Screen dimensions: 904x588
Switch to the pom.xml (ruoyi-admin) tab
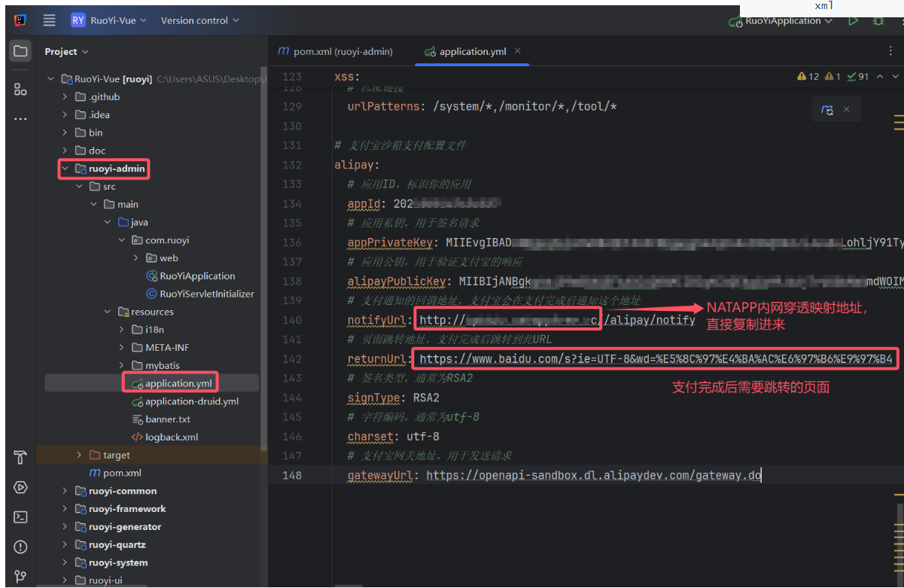(x=336, y=51)
